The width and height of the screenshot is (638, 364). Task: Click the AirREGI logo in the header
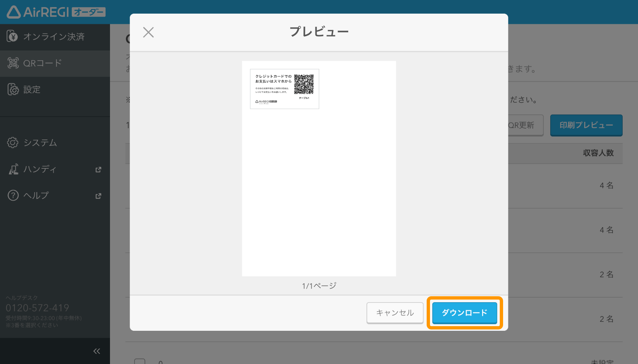click(56, 12)
